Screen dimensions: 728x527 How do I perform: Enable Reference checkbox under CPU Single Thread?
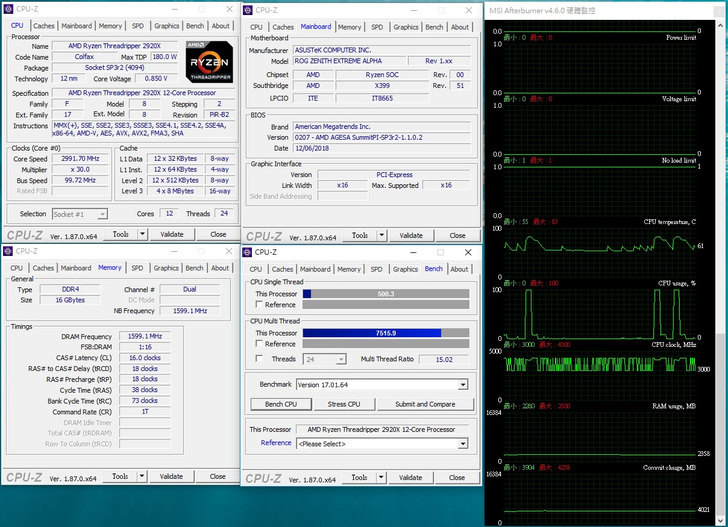click(x=260, y=305)
